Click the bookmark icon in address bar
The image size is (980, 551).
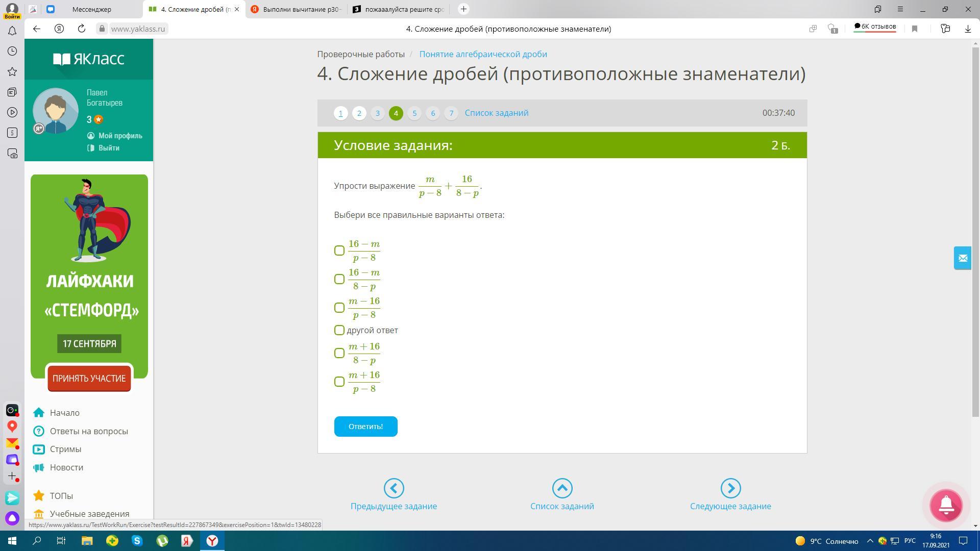[x=915, y=29]
